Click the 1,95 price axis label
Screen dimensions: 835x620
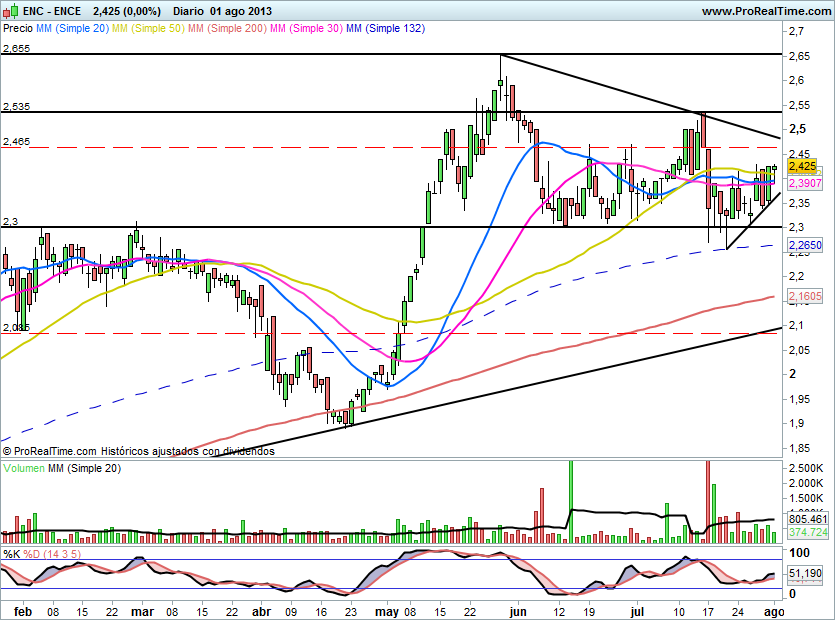[x=798, y=399]
